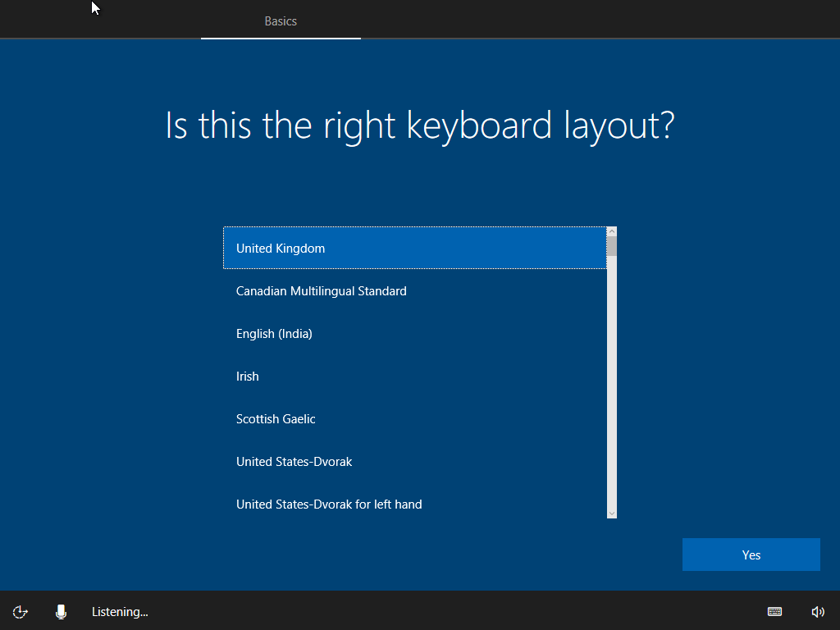Select United Kingdom keyboard layout
This screenshot has height=630, width=840.
coord(415,248)
